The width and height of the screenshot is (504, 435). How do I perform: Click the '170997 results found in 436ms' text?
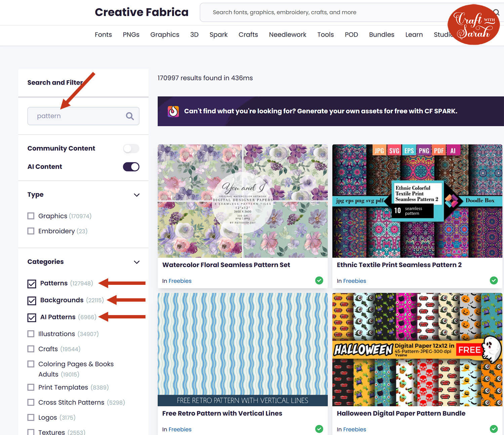pos(205,78)
